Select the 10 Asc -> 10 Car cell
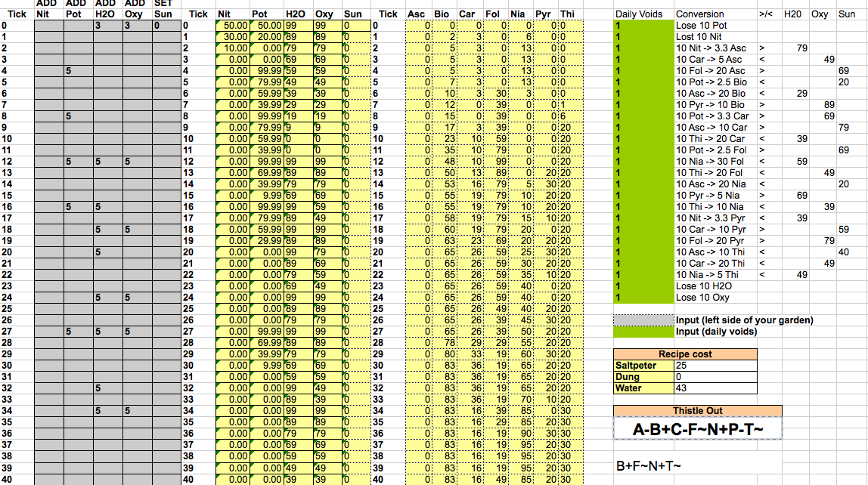 [715, 127]
